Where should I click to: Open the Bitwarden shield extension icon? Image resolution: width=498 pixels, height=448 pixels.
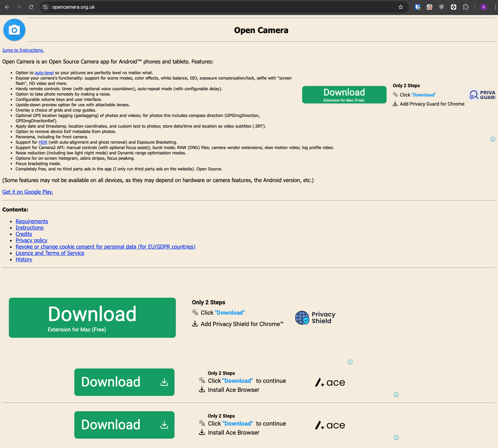point(418,7)
